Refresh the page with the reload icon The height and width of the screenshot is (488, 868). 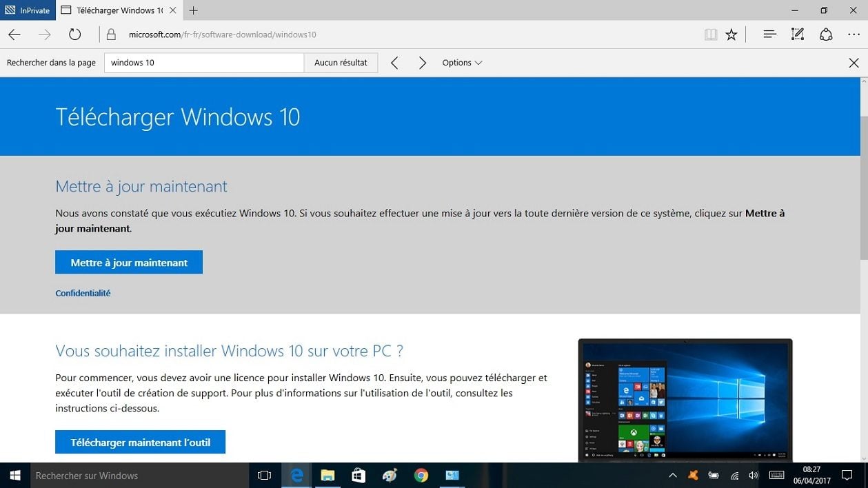click(x=74, y=34)
